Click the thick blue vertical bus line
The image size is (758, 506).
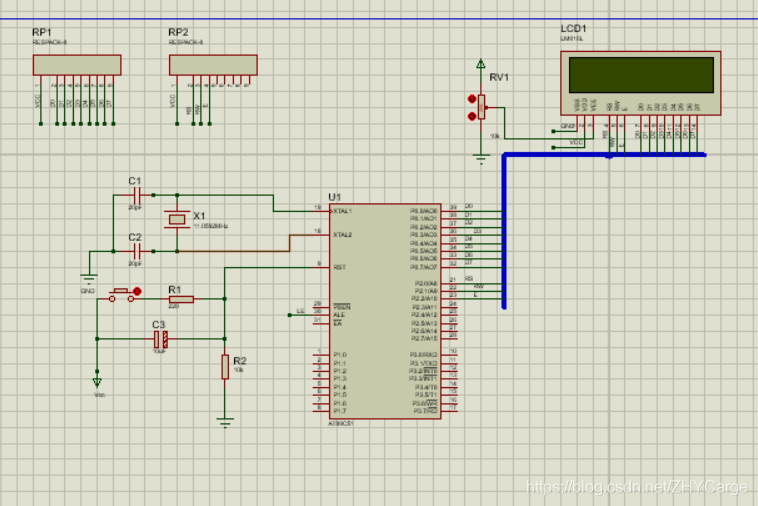504,231
